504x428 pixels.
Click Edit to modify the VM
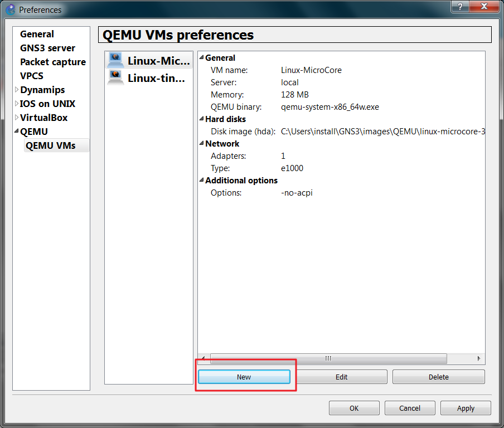[x=341, y=377]
